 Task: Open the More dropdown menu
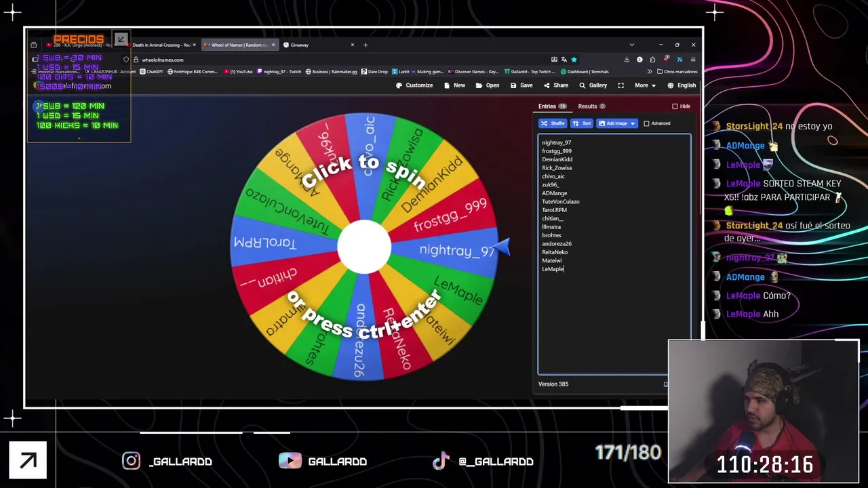pyautogui.click(x=645, y=85)
